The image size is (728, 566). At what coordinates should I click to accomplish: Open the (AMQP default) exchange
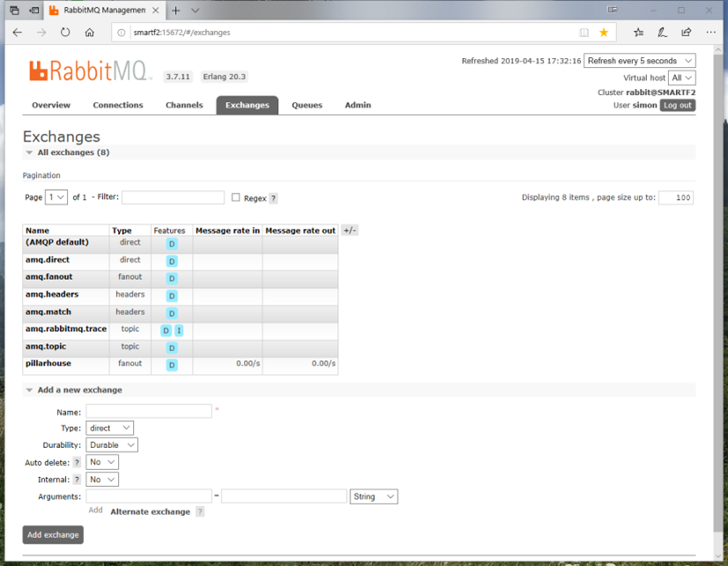coord(57,242)
